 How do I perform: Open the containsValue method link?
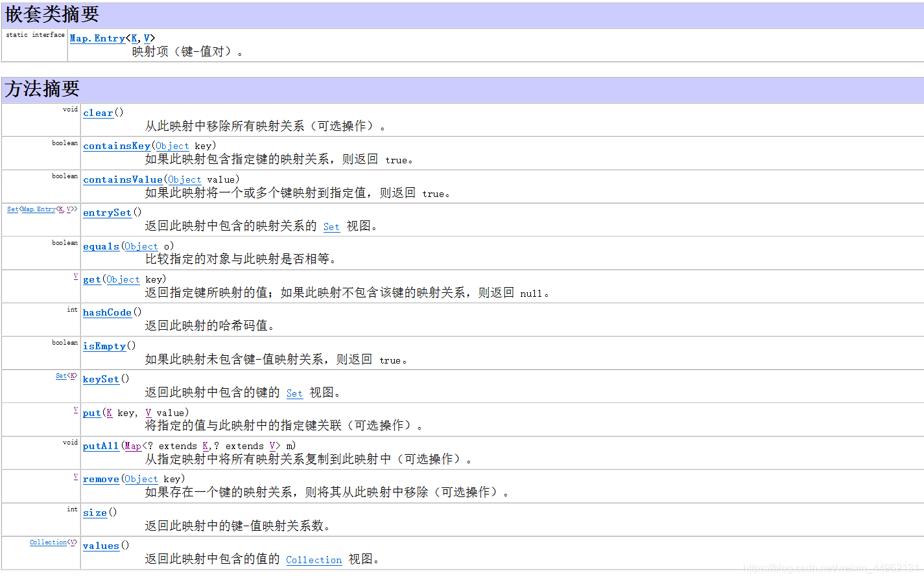tap(123, 180)
